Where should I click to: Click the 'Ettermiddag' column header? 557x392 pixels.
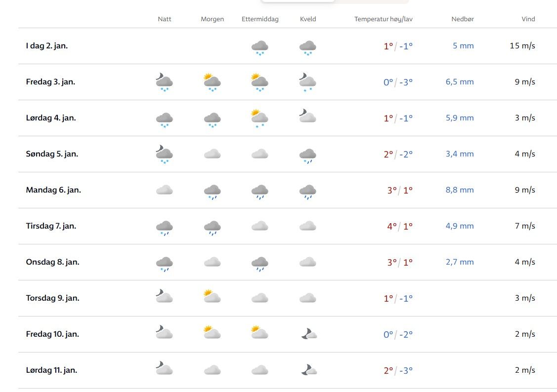tap(260, 19)
